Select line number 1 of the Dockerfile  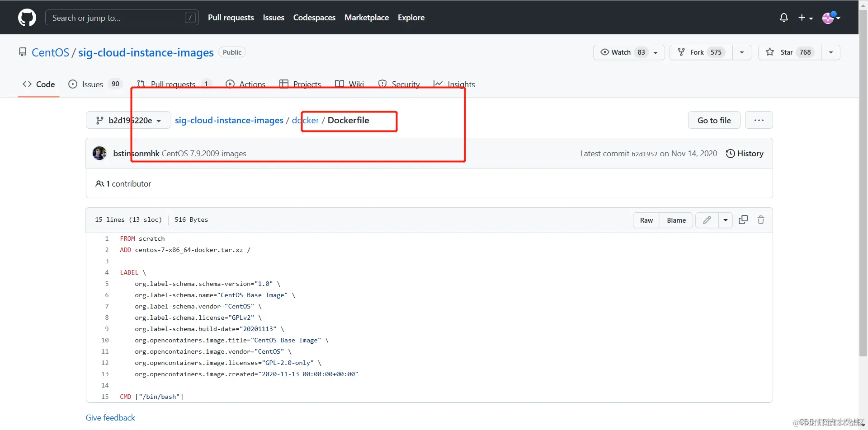tap(107, 238)
